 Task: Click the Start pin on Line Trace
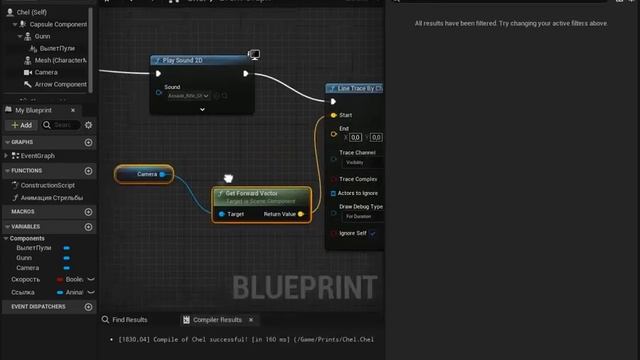pos(333,116)
